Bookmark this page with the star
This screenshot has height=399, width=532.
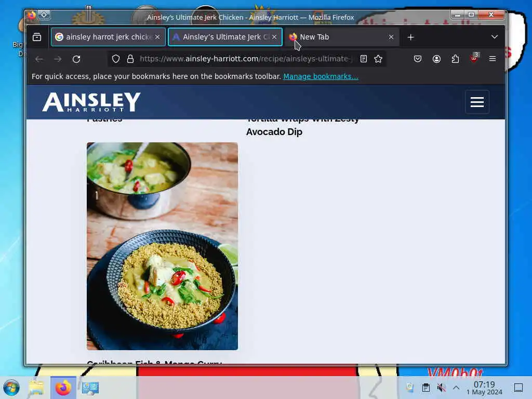378,59
